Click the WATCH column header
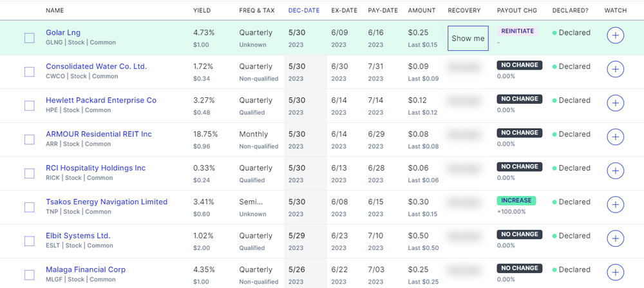 point(615,11)
